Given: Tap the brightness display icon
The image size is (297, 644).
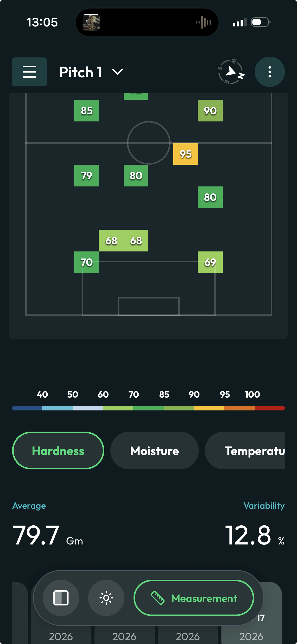Looking at the screenshot, I should pos(106,598).
